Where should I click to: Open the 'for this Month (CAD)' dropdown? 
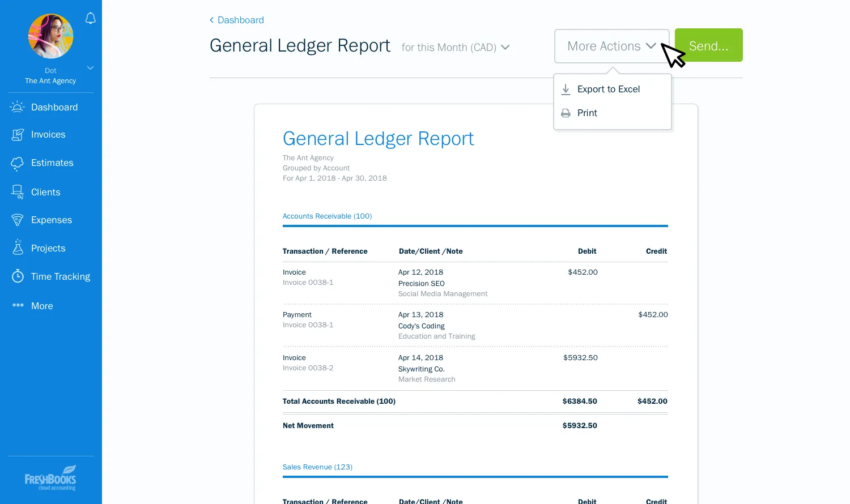point(456,48)
